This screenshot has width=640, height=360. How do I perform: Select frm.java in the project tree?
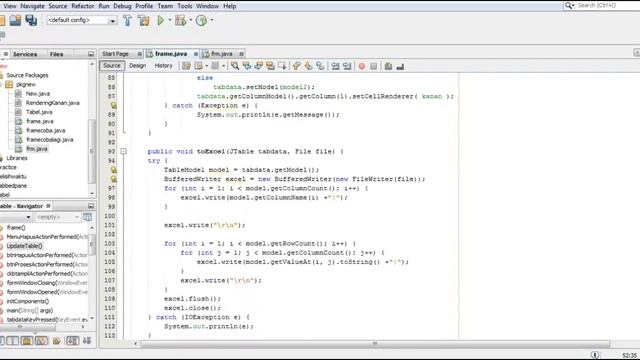coord(37,149)
